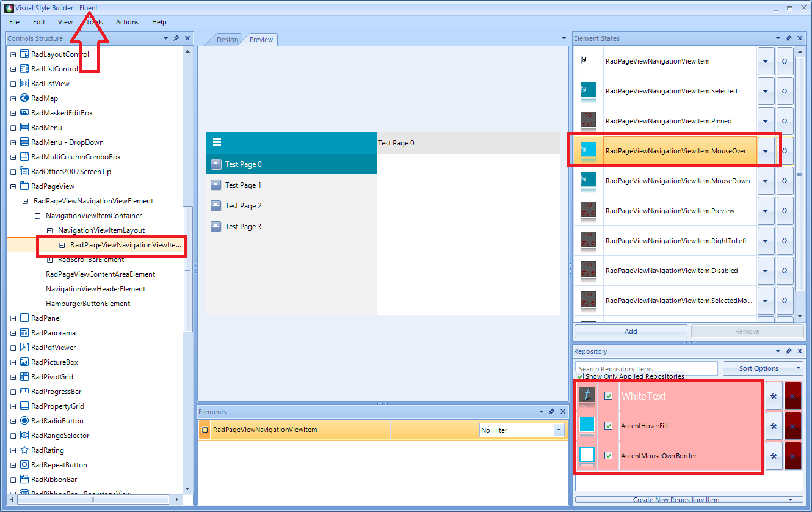
Task: Open the File menu
Action: (x=15, y=22)
